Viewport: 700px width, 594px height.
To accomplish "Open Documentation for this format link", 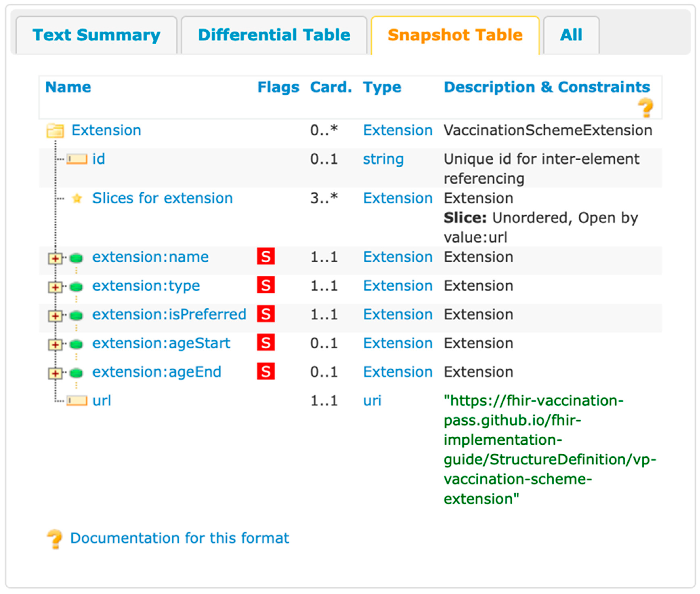I will 179,538.
